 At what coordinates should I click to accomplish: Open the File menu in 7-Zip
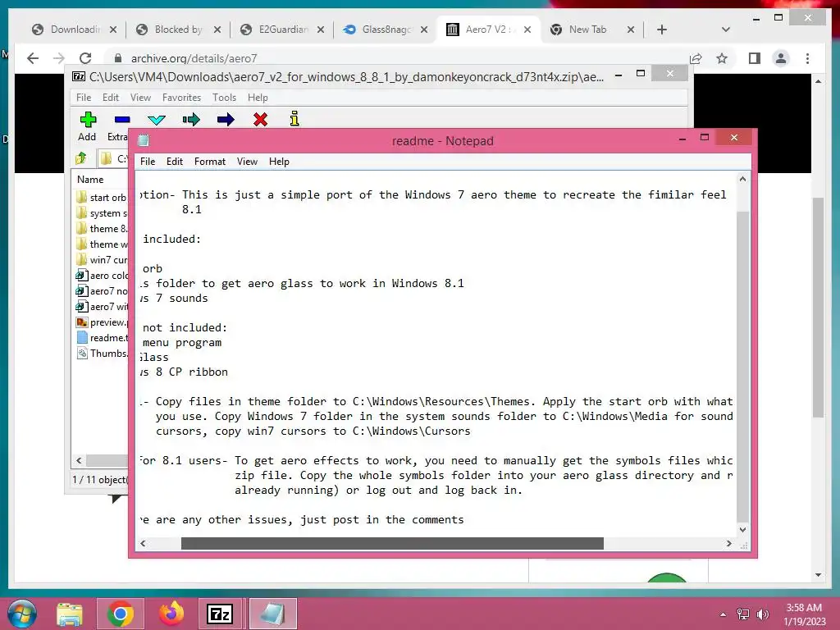[x=84, y=98]
